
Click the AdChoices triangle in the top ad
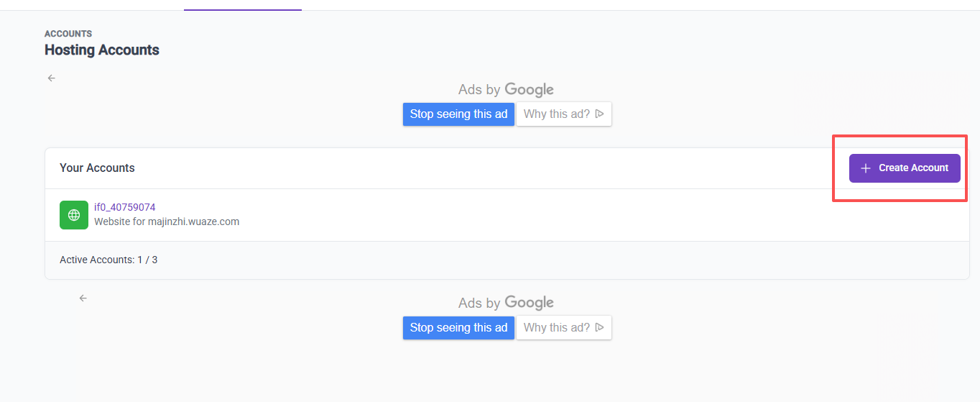(x=599, y=114)
